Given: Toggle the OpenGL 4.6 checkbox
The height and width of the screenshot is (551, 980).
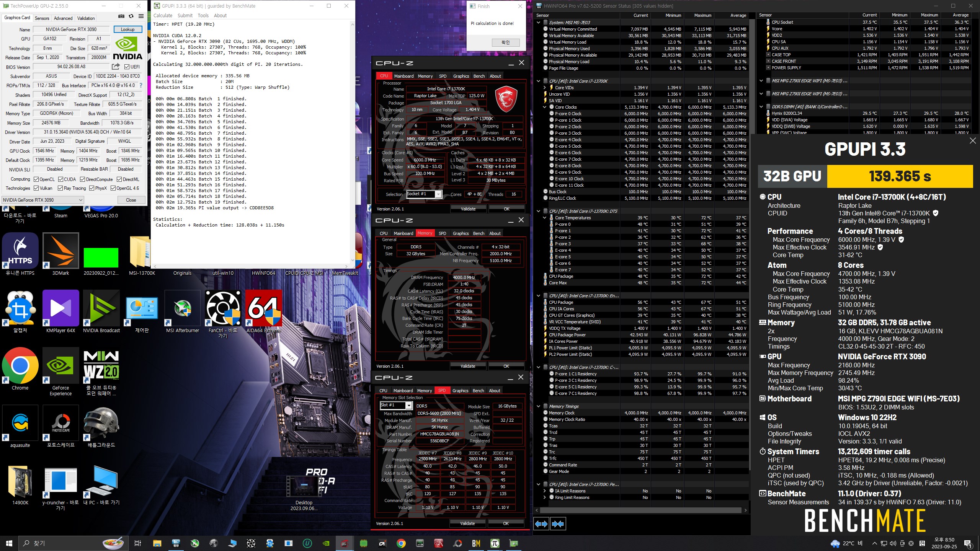Looking at the screenshot, I should (113, 188).
